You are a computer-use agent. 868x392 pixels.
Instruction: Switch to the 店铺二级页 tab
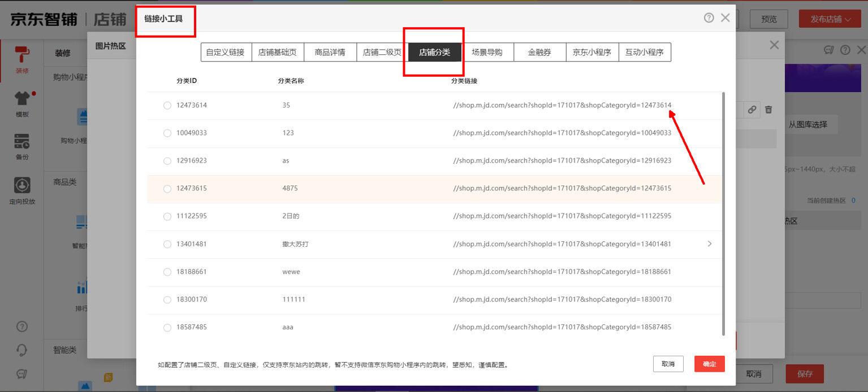[x=382, y=52]
